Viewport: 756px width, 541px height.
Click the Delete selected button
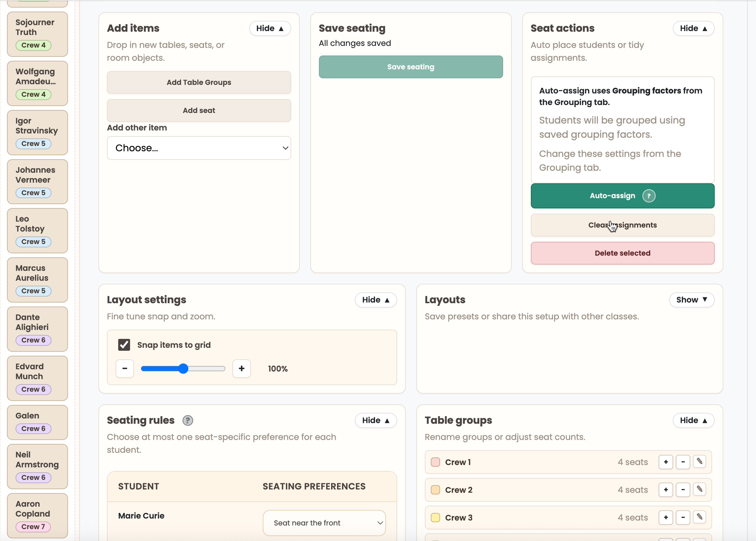(x=622, y=253)
